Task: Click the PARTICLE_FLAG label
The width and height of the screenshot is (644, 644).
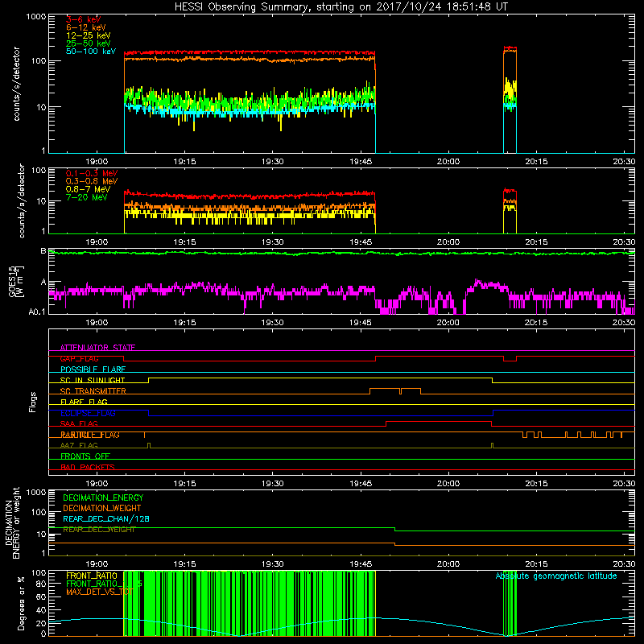Action: [90, 435]
